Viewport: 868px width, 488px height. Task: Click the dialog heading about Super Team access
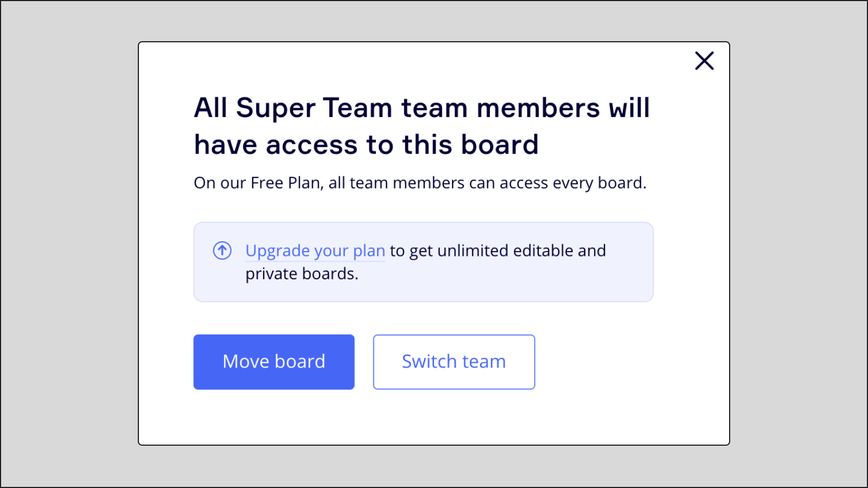point(422,126)
